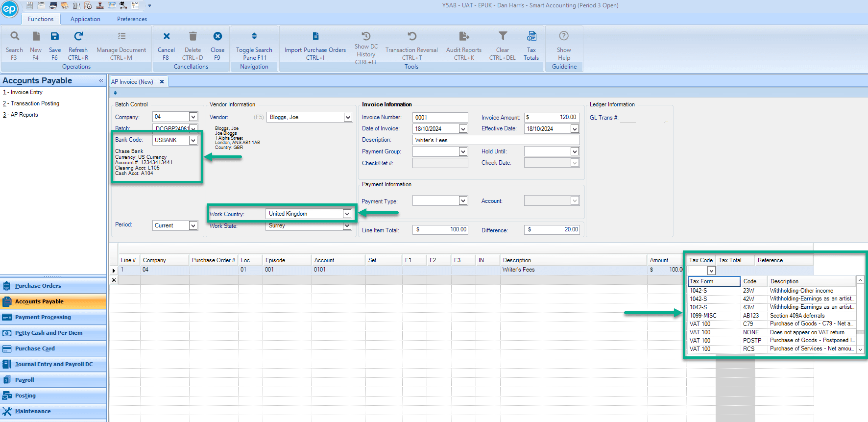Viewport: 868px width, 422px height.
Task: Click the Audit Reports icon
Action: click(463, 36)
